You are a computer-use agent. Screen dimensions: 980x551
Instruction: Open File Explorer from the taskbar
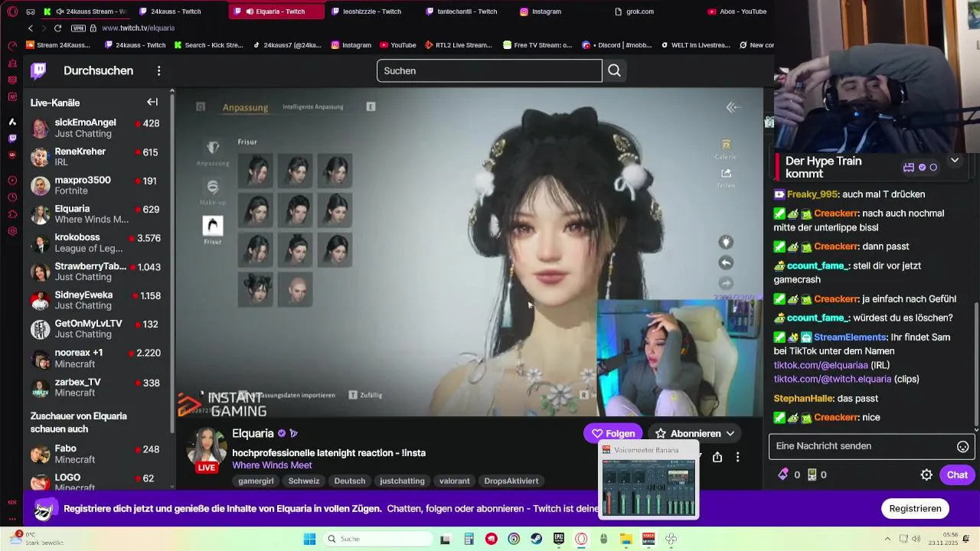626,539
